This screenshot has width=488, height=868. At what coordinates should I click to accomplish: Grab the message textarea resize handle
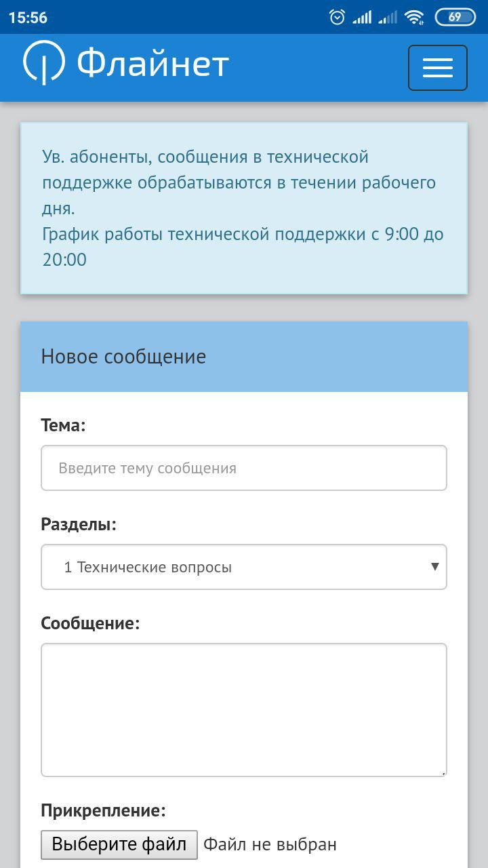click(443, 772)
